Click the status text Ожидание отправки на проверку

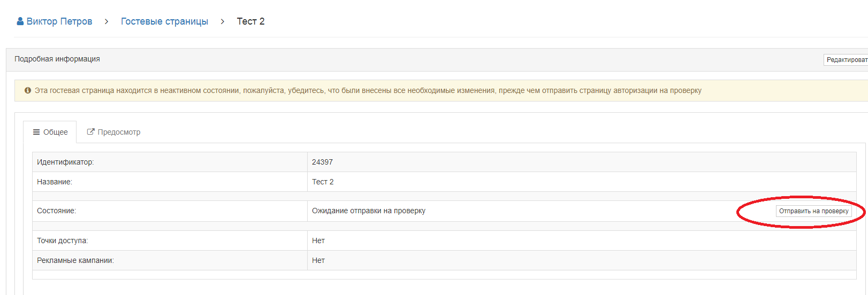click(x=369, y=211)
